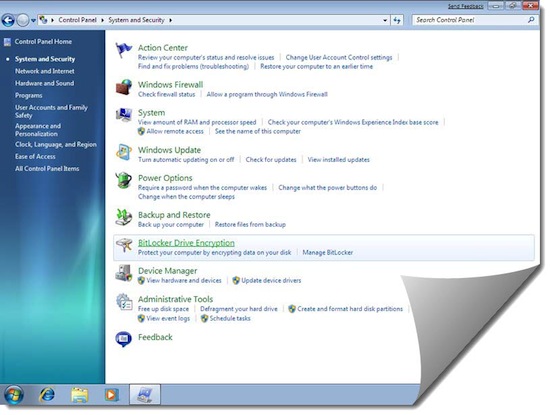Click View event logs link

[x=168, y=319]
